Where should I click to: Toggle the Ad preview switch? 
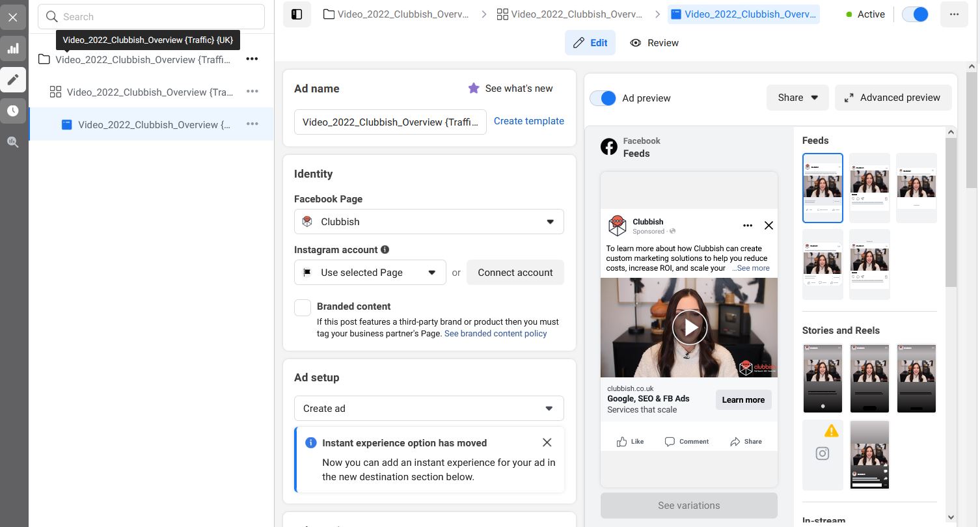coord(603,98)
